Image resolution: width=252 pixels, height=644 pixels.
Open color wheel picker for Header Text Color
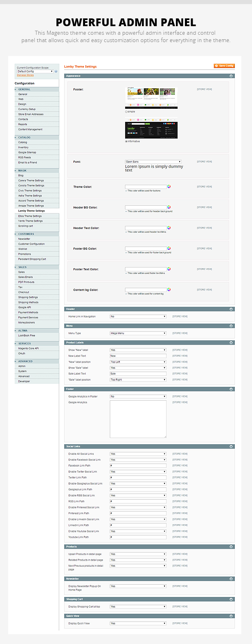pyautogui.click(x=169, y=228)
